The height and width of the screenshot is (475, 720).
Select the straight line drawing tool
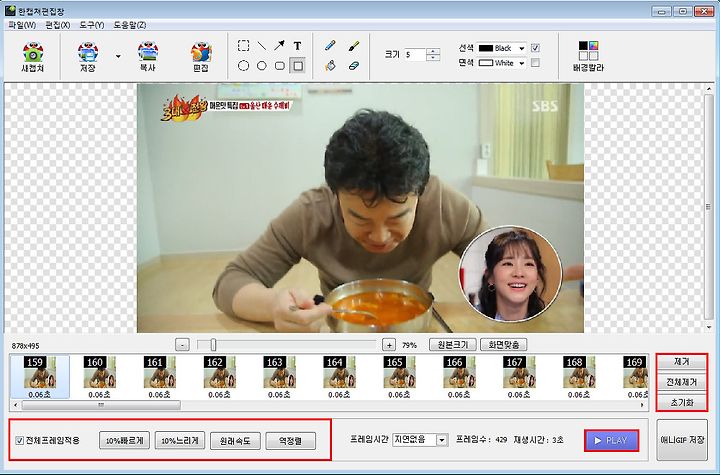coord(261,45)
